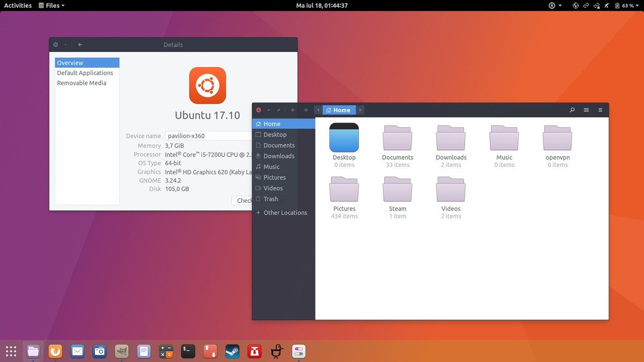This screenshot has height=362, width=644.
Task: Select Removable Media in Details sidebar
Action: click(x=87, y=83)
